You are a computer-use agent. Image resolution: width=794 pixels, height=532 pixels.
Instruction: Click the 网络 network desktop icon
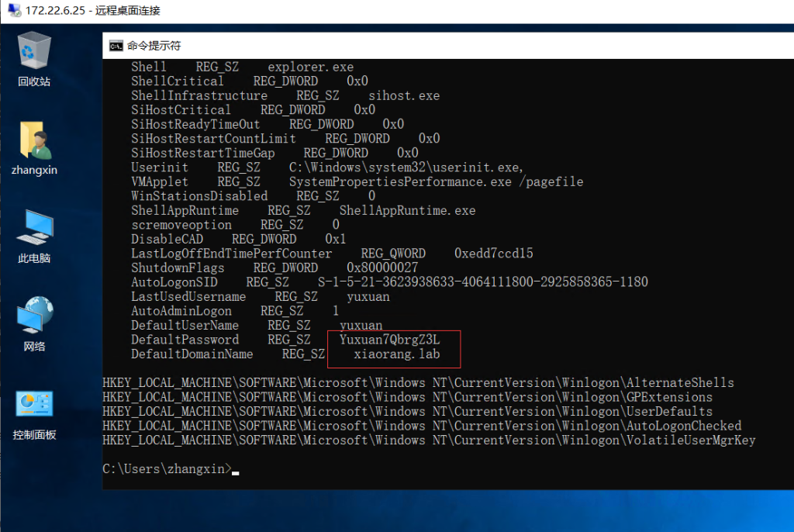(34, 317)
